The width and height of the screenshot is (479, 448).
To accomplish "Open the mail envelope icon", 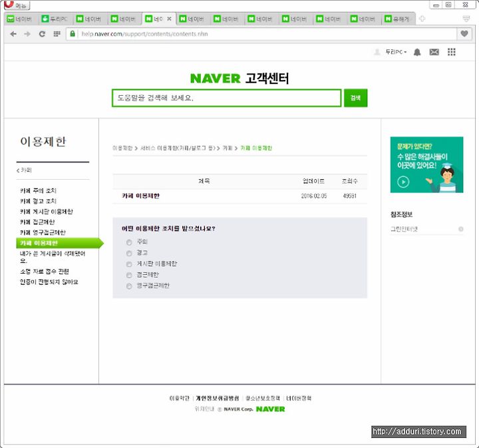I will click(x=434, y=53).
